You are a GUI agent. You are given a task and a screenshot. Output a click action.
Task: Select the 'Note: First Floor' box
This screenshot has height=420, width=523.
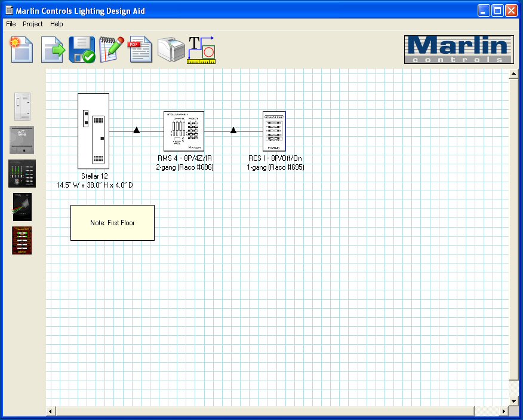click(x=112, y=223)
